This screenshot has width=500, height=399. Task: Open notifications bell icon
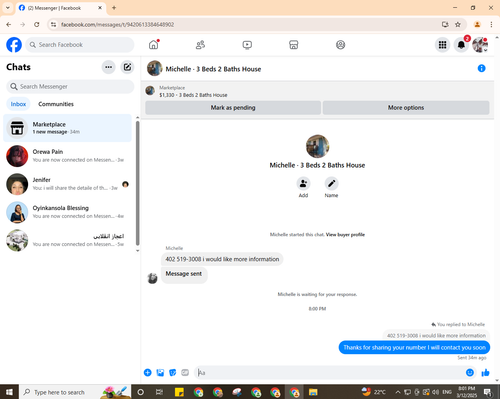pos(461,45)
